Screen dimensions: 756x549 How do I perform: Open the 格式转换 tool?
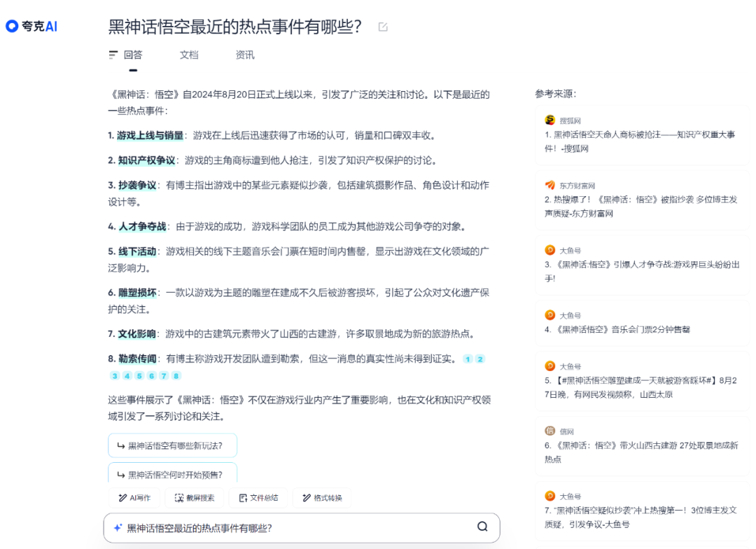coord(321,498)
